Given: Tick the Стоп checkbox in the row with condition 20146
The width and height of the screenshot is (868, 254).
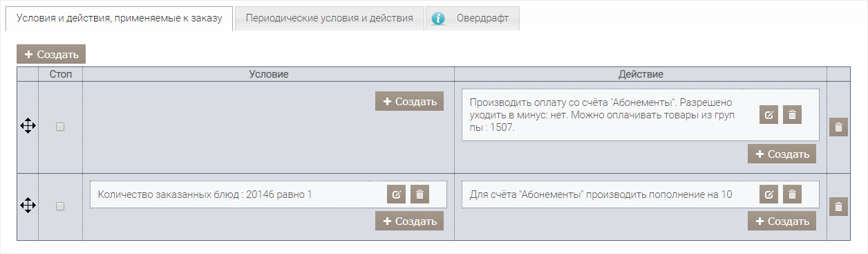Looking at the screenshot, I should click(60, 206).
